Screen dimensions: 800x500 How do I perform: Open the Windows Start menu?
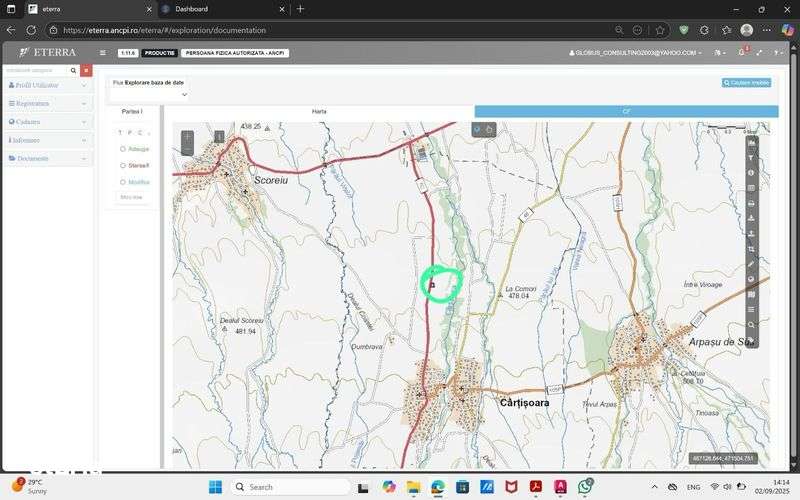tap(215, 487)
